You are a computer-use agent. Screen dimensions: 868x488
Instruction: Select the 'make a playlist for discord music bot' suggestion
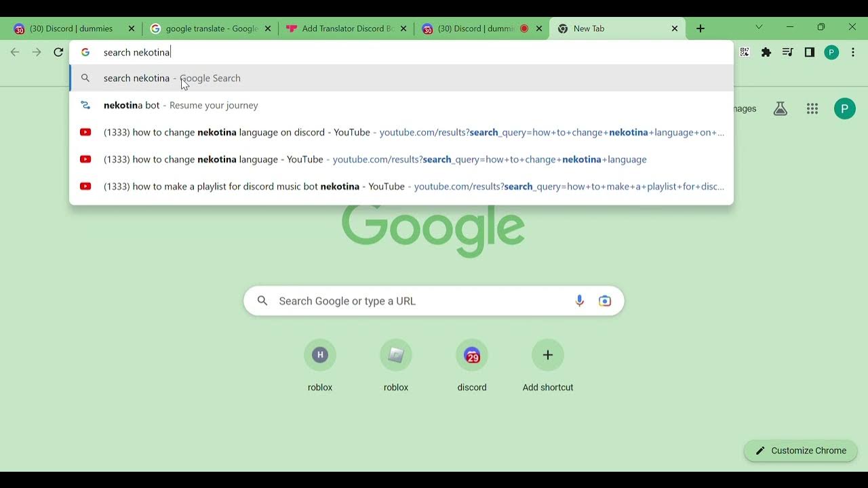coord(401,186)
